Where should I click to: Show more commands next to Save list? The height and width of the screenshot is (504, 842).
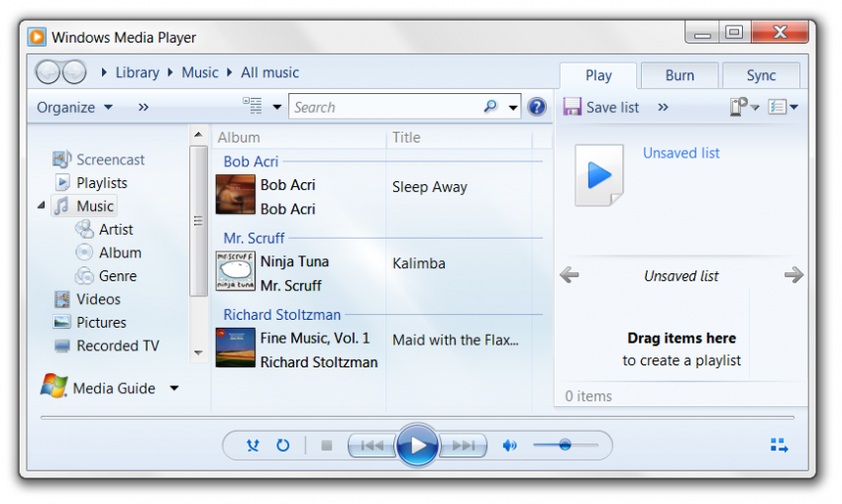[x=663, y=107]
